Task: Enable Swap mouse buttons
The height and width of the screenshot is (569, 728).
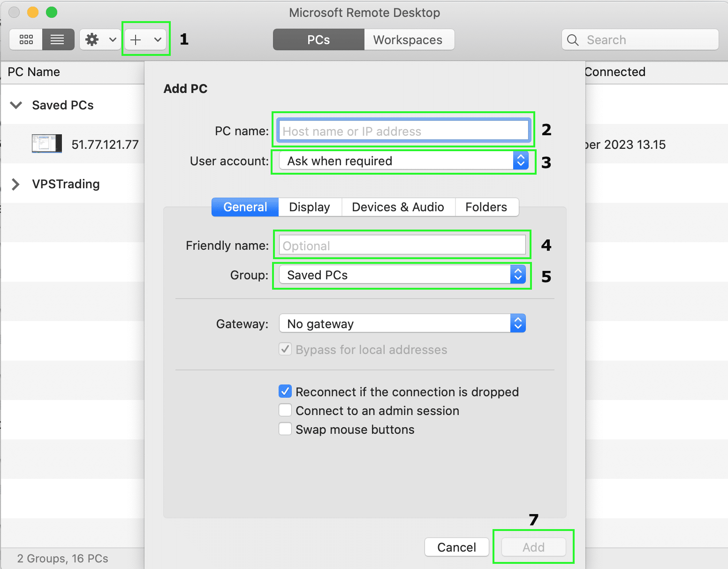Action: coord(285,429)
